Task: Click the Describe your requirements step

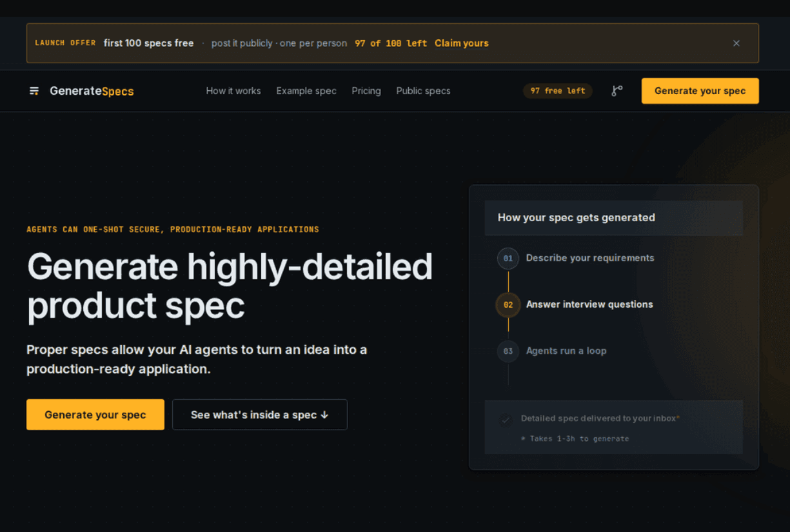Action: click(590, 258)
